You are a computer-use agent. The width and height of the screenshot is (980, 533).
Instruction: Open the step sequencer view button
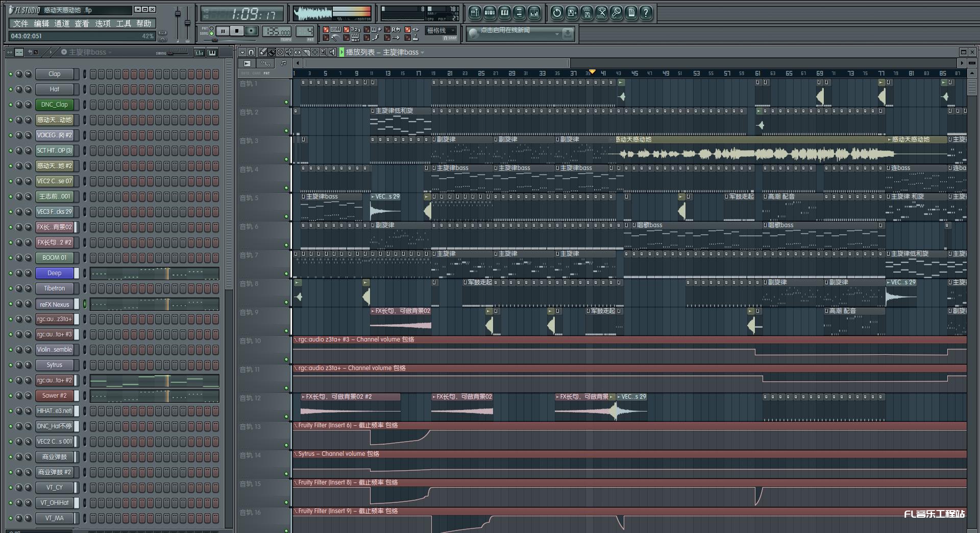click(x=489, y=13)
